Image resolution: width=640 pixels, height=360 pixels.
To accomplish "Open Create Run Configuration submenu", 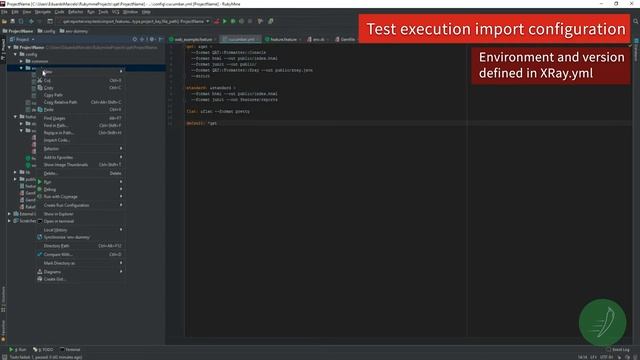I will pos(80,205).
